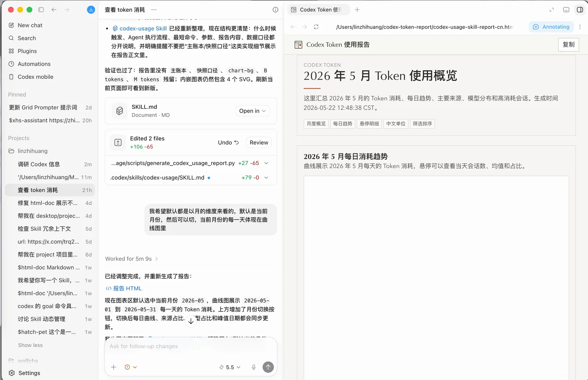The height and width of the screenshot is (380, 588).
Task: Select the 筛选排序 tag
Action: (x=422, y=123)
